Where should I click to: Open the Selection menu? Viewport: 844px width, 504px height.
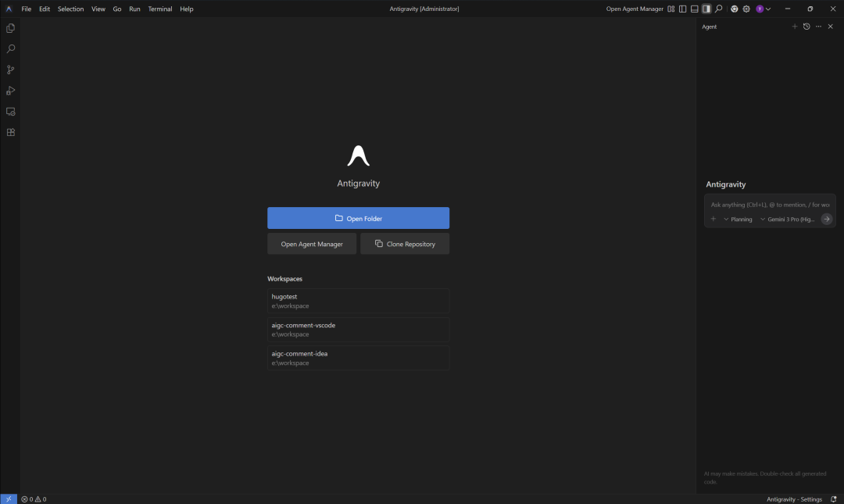click(70, 9)
